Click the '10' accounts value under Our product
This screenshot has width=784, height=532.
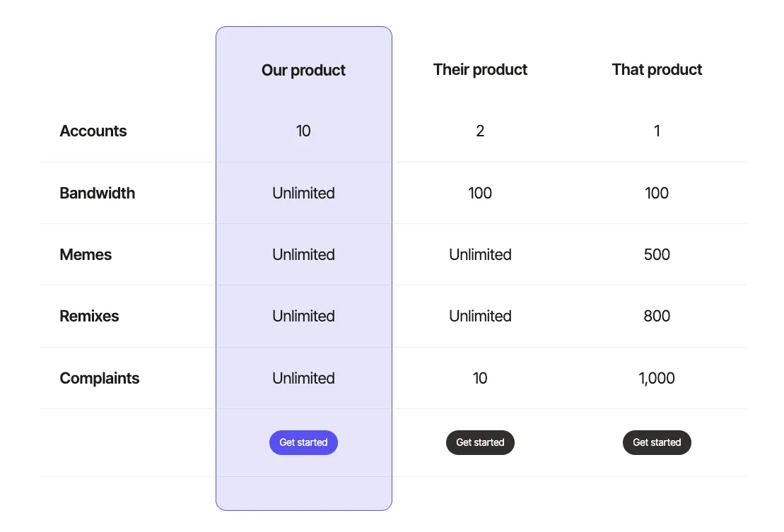coord(303,131)
